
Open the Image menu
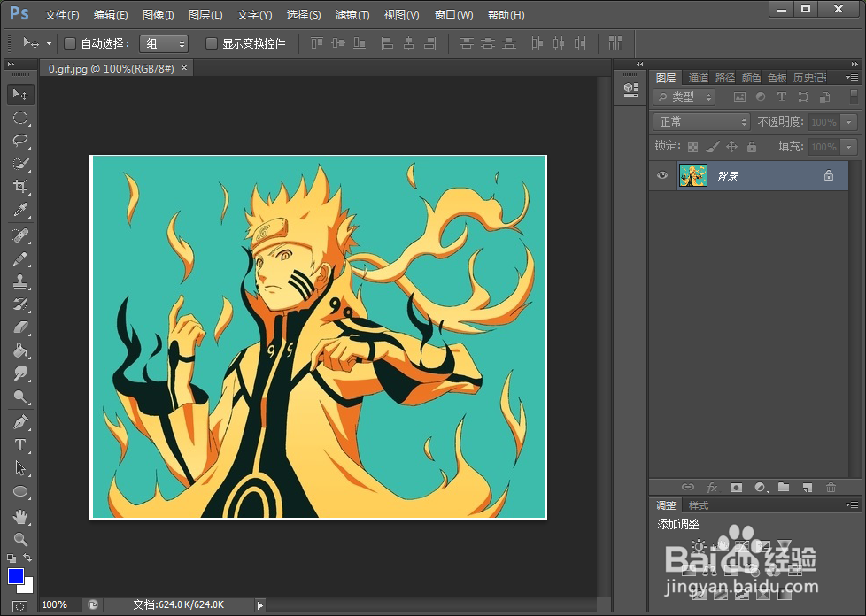coord(158,15)
